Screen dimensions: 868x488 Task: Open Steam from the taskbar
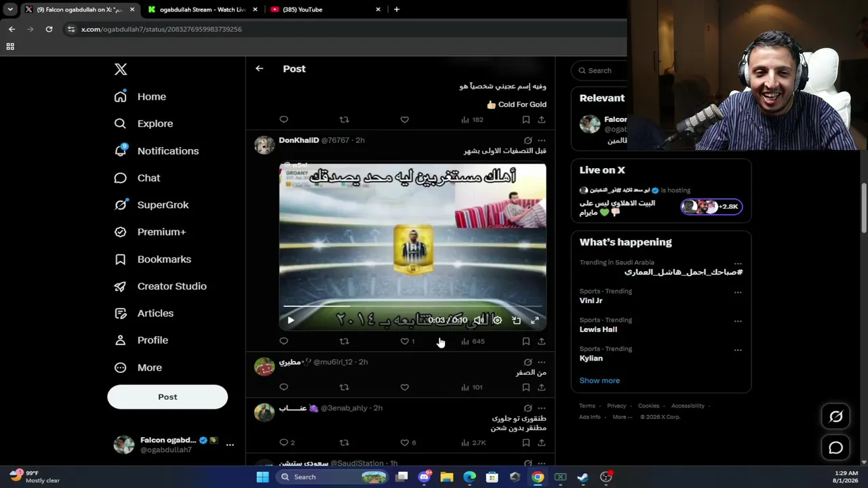point(583,477)
